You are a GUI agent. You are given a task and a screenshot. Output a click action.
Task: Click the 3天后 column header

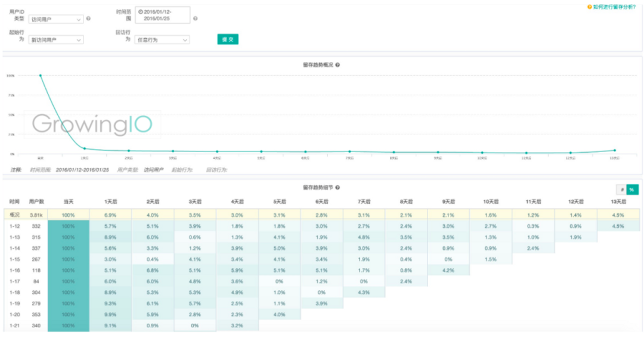[195, 202]
